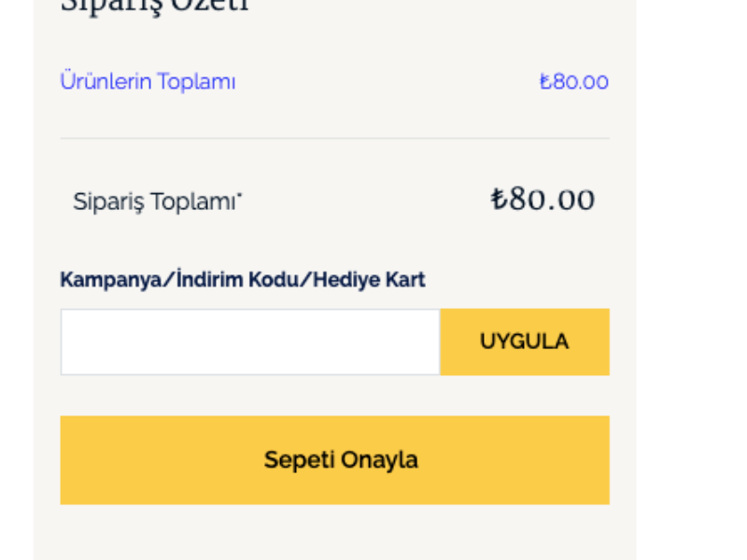Click the lira sign in the order total
The width and height of the screenshot is (747, 560).
499,200
